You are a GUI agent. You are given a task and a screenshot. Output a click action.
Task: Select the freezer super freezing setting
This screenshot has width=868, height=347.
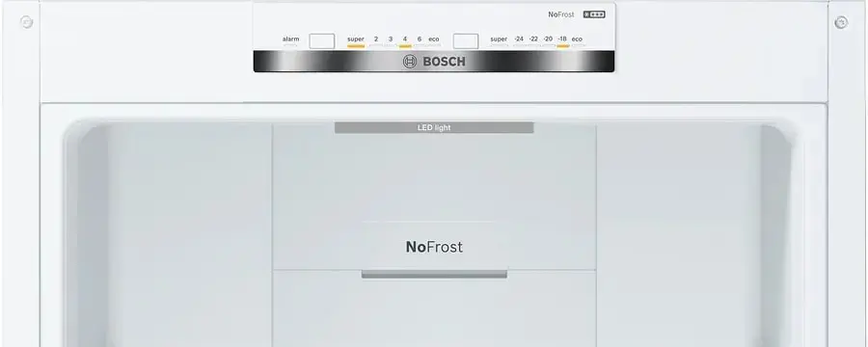click(x=499, y=40)
